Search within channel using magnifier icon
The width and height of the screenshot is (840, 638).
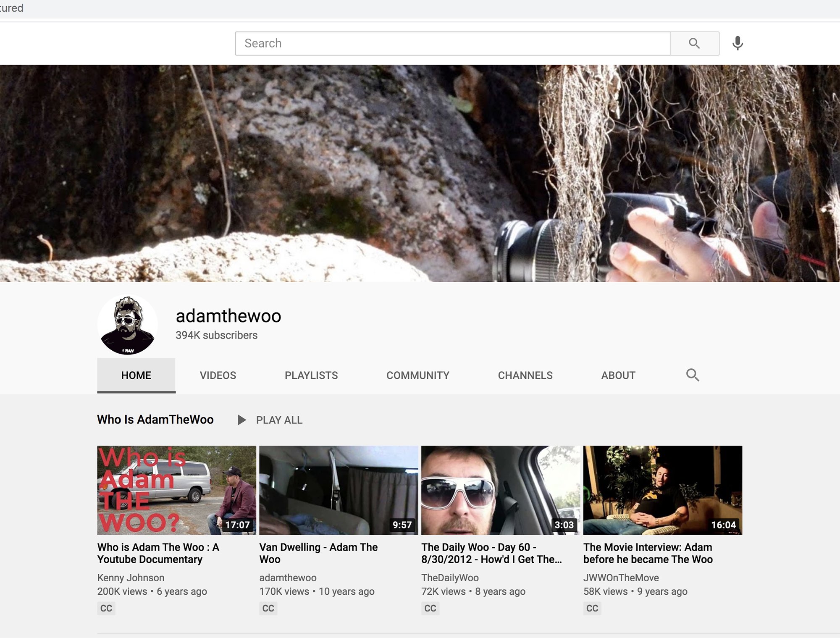pyautogui.click(x=693, y=375)
